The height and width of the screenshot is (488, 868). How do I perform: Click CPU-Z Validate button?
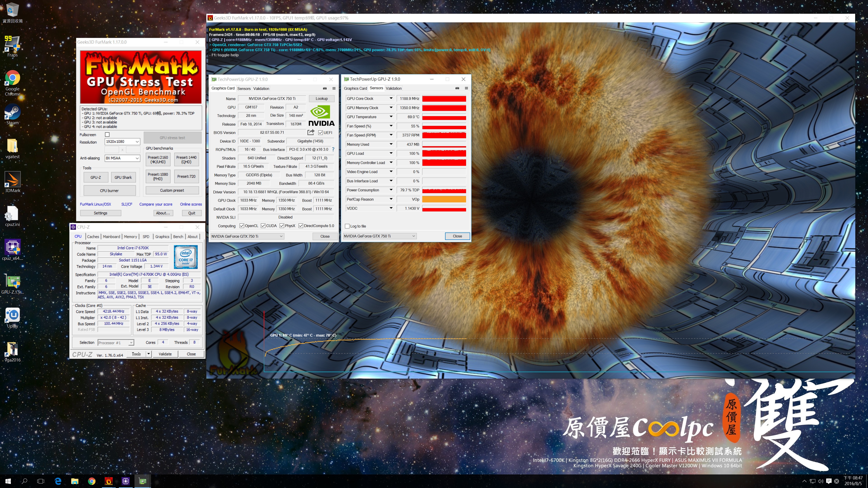click(x=165, y=354)
